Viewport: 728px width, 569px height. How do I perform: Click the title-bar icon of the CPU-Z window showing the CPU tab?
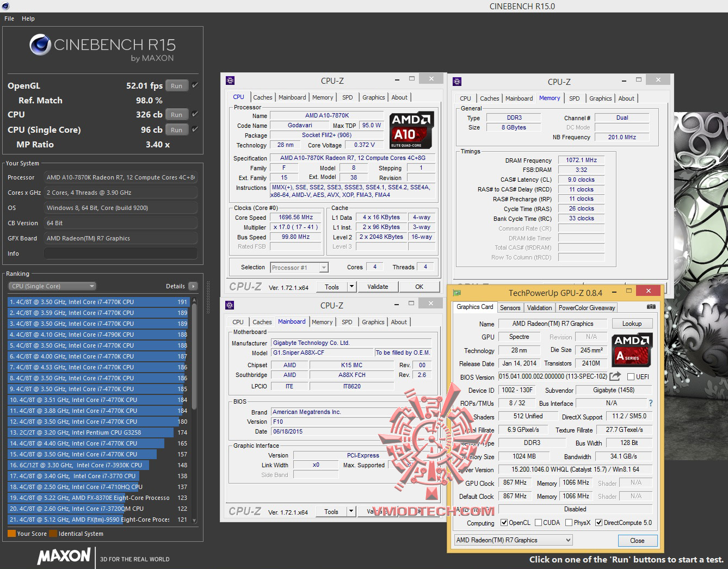coord(230,81)
